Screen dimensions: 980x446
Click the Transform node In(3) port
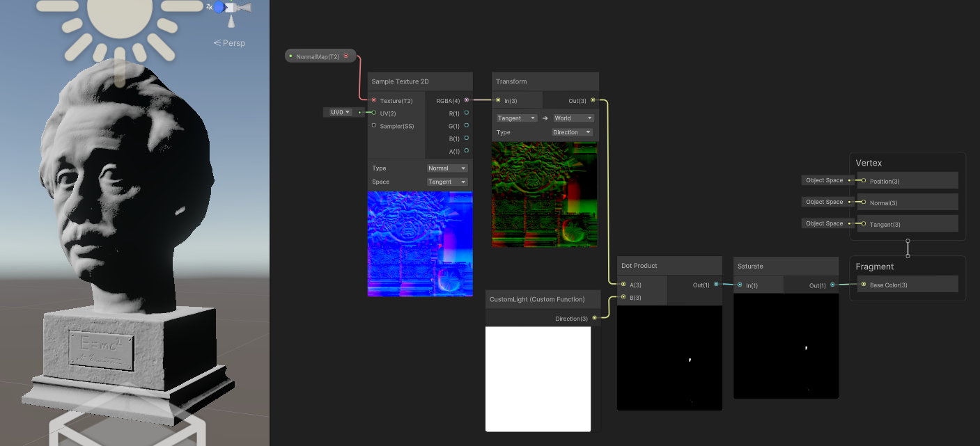click(x=498, y=100)
